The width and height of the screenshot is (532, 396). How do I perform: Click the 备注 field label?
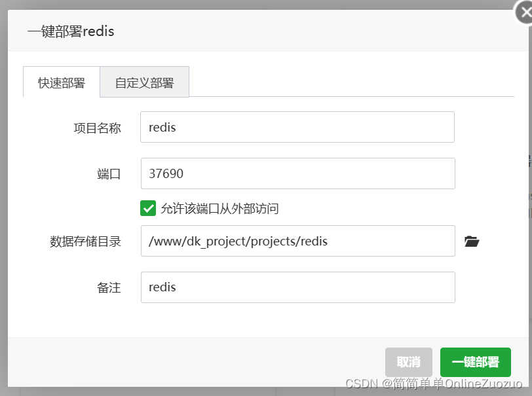pyautogui.click(x=109, y=288)
